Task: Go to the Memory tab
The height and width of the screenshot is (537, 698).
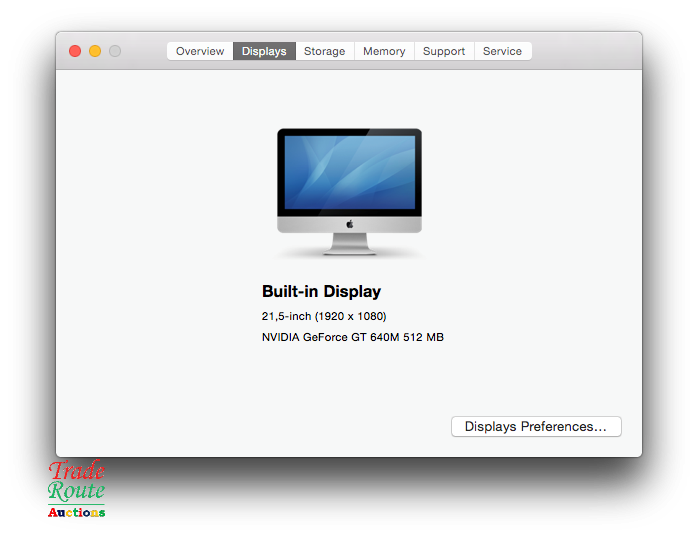Action: pyautogui.click(x=384, y=51)
